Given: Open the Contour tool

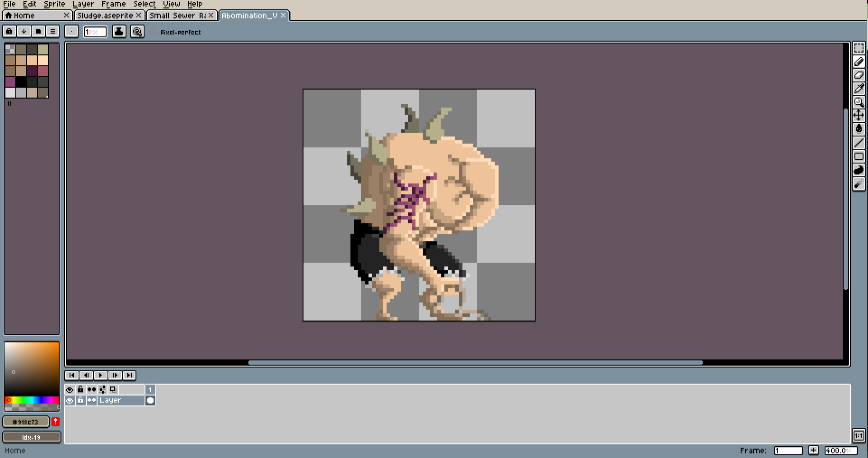Looking at the screenshot, I should pos(860,170).
